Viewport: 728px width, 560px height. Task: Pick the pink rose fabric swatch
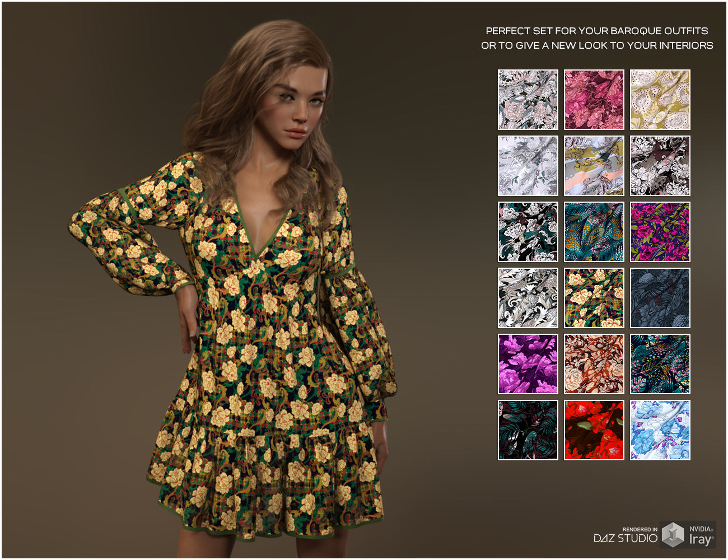[x=594, y=100]
